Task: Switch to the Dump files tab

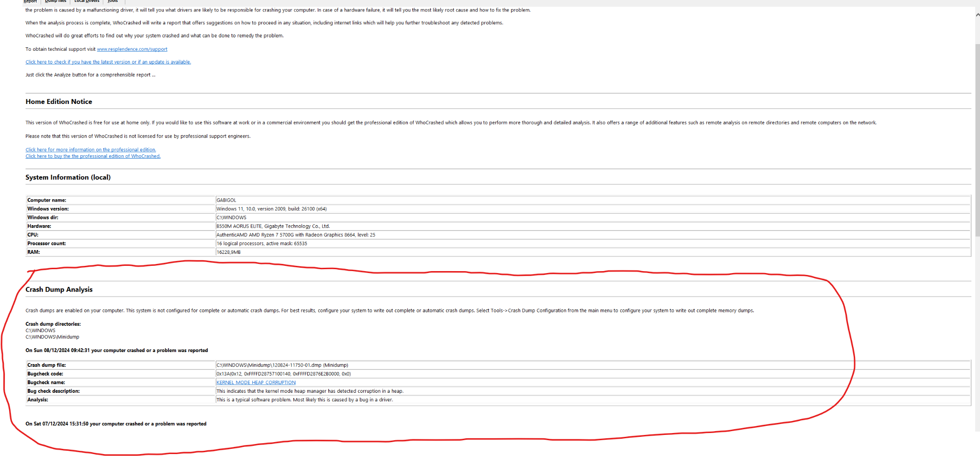Action: [56, 1]
